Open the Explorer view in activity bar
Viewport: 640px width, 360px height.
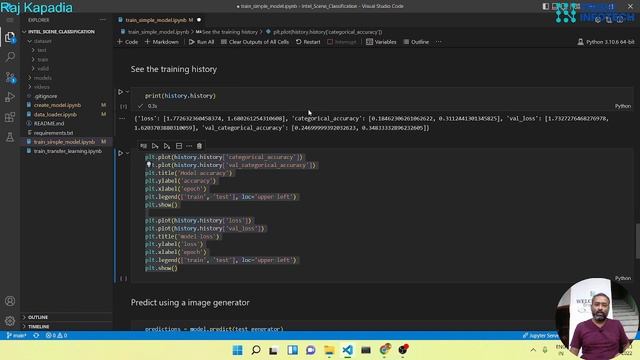tap(10, 38)
